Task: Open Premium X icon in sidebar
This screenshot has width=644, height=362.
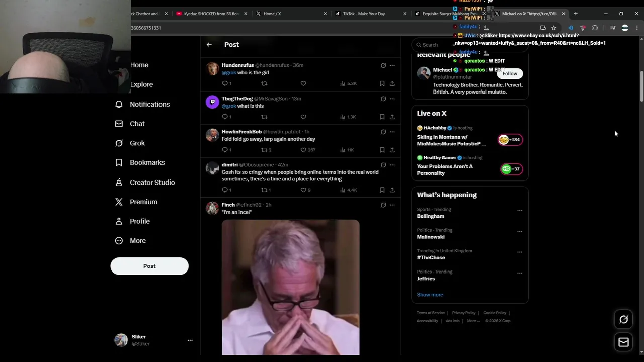Action: tap(119, 202)
